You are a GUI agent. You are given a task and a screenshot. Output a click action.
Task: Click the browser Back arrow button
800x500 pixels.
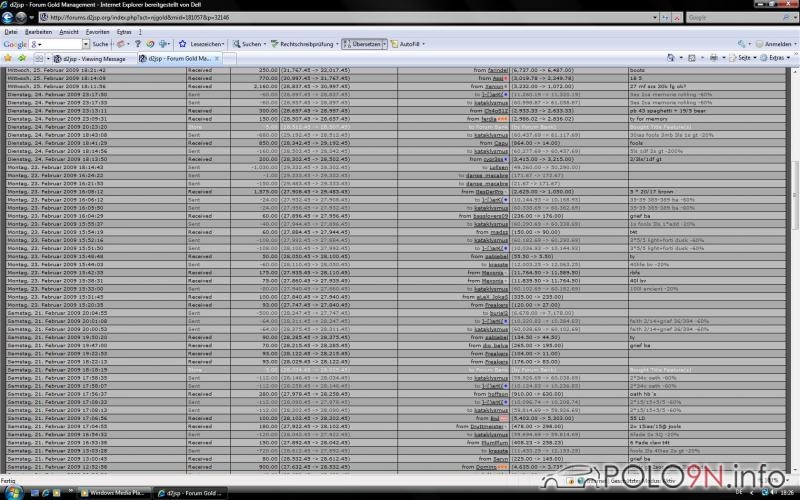coord(10,17)
